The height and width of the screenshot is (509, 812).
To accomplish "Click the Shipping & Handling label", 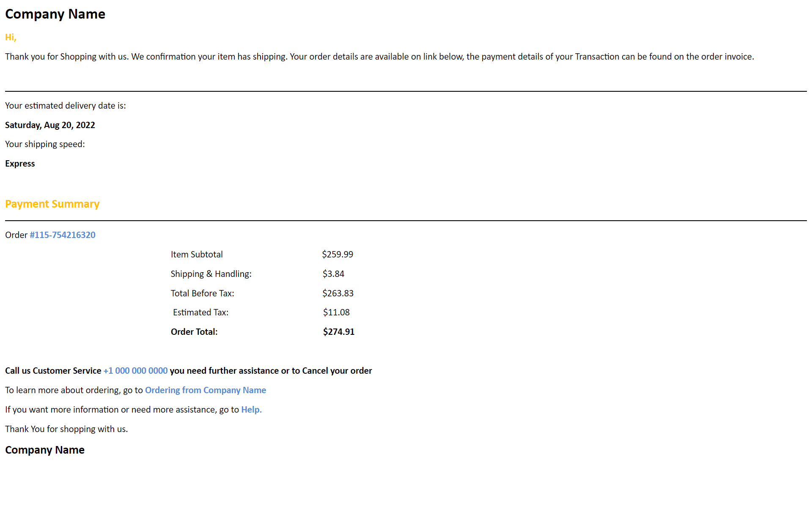I will (211, 274).
